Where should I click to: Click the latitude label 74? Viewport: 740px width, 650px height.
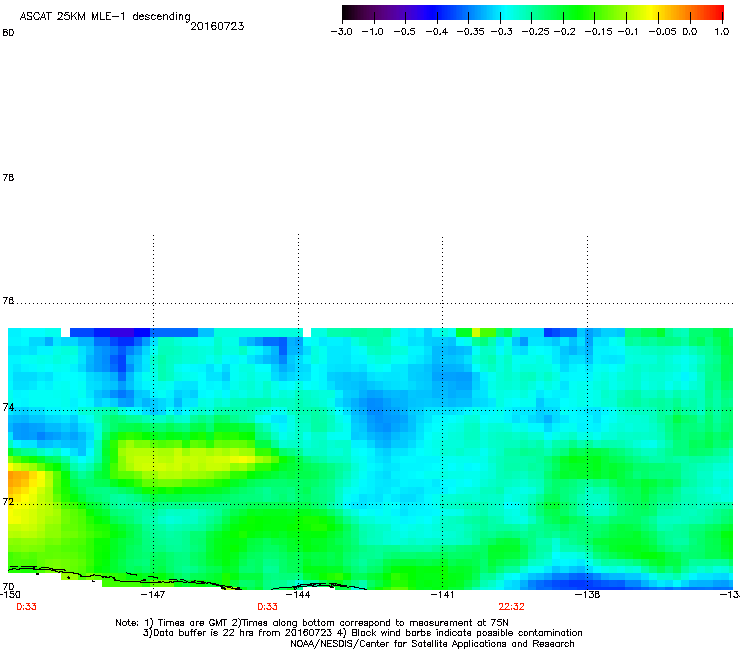pos(8,407)
